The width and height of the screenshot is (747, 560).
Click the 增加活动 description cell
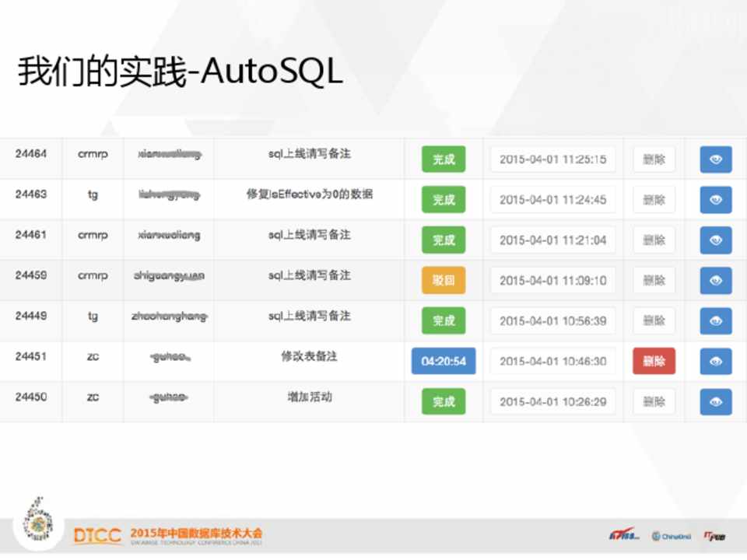point(309,397)
